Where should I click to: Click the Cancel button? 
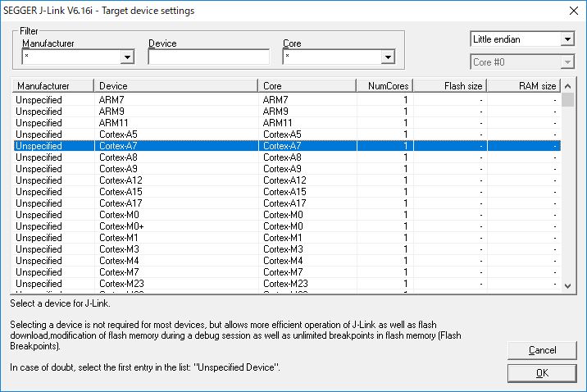542,350
